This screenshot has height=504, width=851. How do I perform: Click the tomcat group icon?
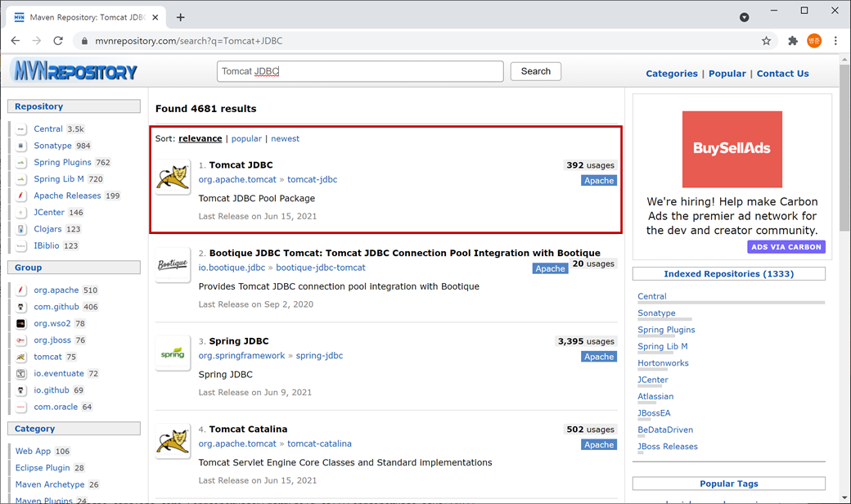(20, 357)
